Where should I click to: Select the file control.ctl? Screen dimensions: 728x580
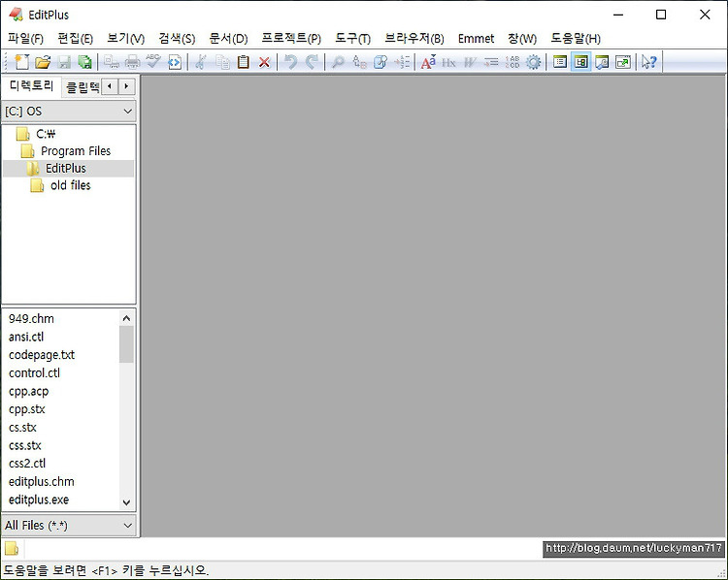coord(34,373)
